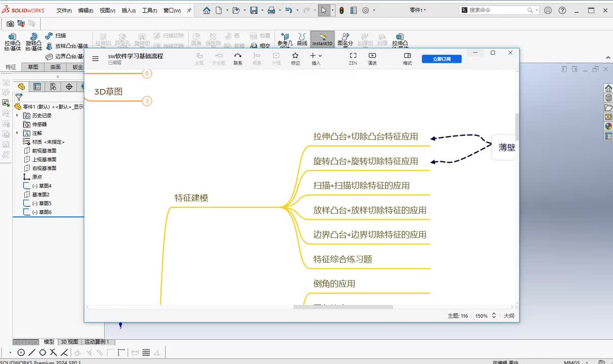Image resolution: width=613 pixels, height=364 pixels.
Task: Open the file properties list icon
Action: coord(354,10)
